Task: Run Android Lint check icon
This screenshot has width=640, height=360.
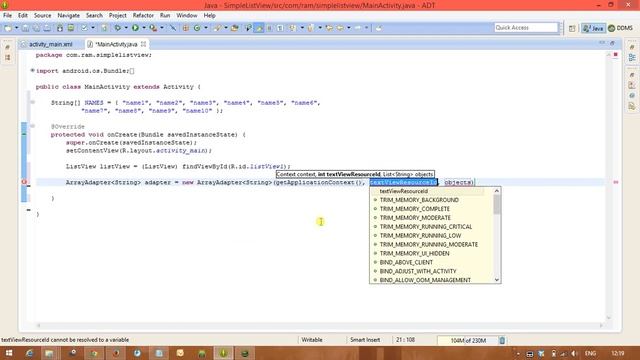Action: pyautogui.click(x=84, y=28)
